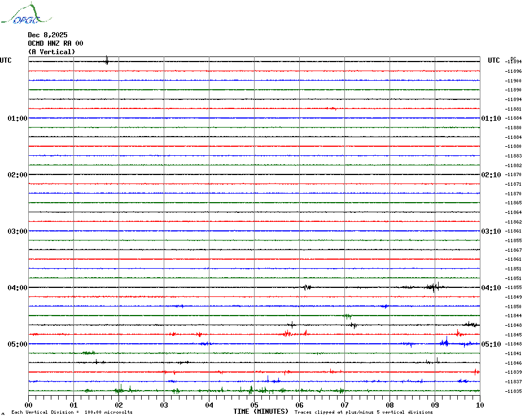
Task: Click the 10 minute tick label on bottom axis
Action: [479, 405]
